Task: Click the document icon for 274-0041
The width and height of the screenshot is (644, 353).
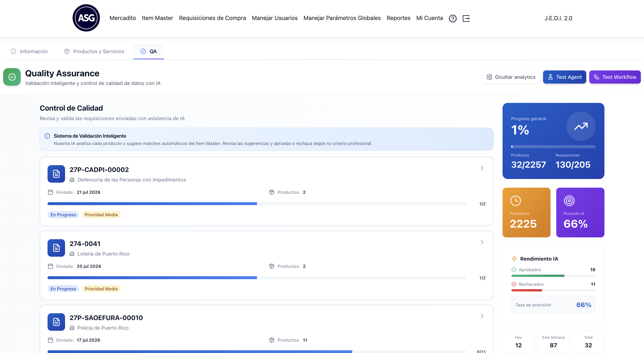Action: [x=56, y=248]
